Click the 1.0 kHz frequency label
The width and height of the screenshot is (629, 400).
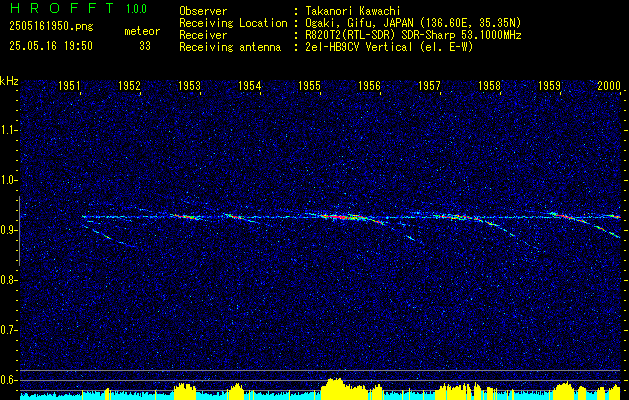8,180
